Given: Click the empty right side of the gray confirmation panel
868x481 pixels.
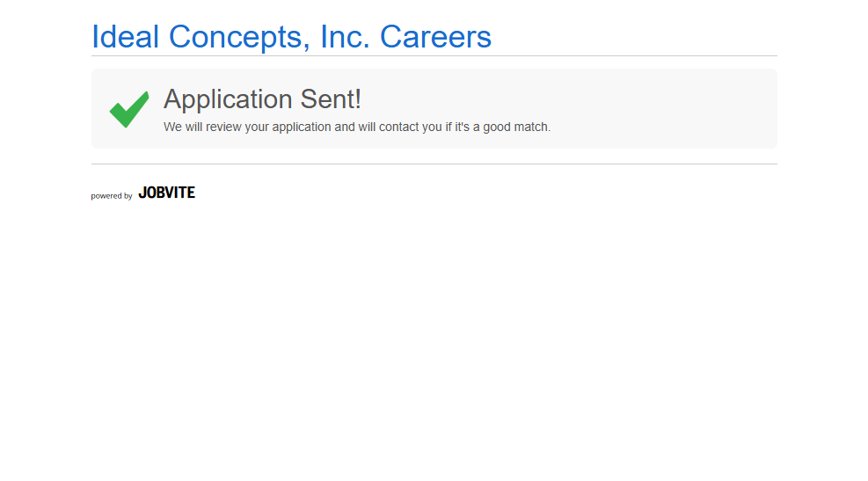Looking at the screenshot, I should (686, 109).
